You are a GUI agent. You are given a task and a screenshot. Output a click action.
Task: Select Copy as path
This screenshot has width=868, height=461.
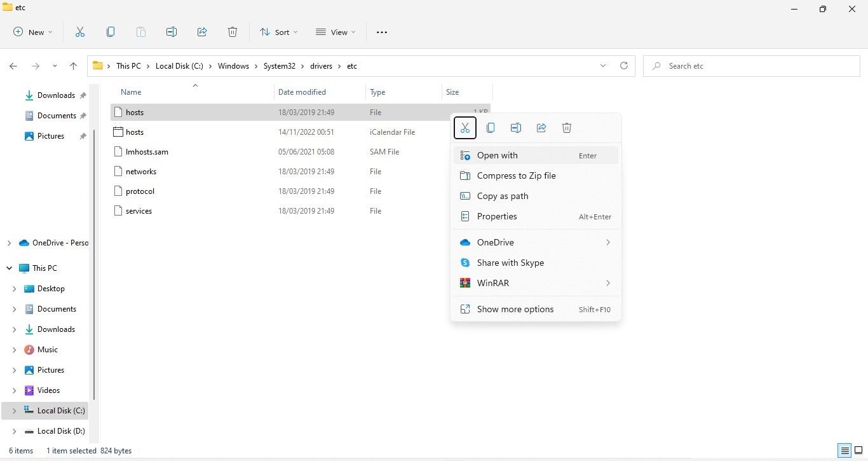536,196
